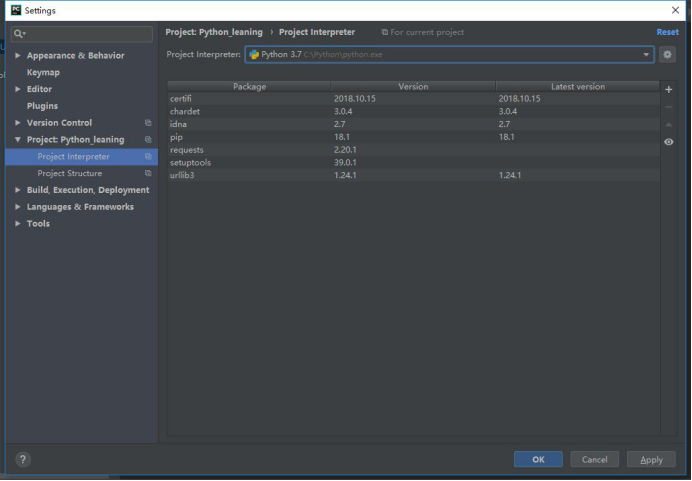Viewport: 692px width, 481px height.
Task: Sort by the Version column header
Action: [414, 86]
